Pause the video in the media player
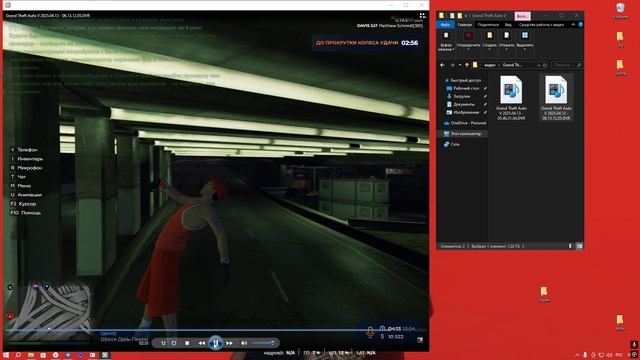This screenshot has height=360, width=640. (216, 343)
